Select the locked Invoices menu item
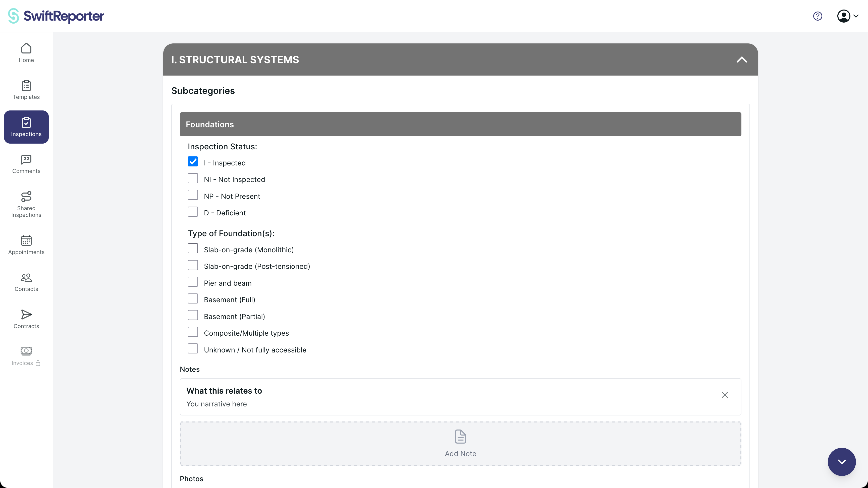 coord(26,356)
